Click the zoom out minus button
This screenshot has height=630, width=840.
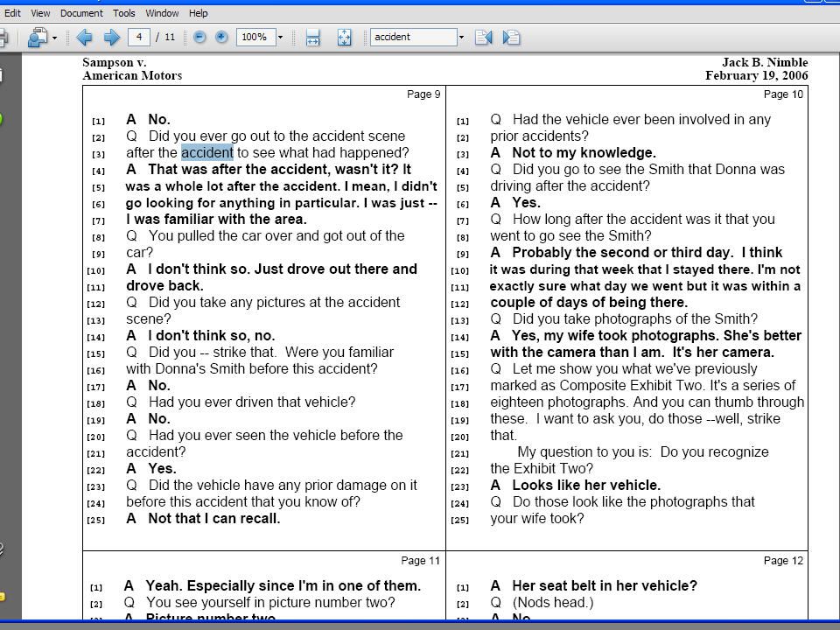[199, 37]
